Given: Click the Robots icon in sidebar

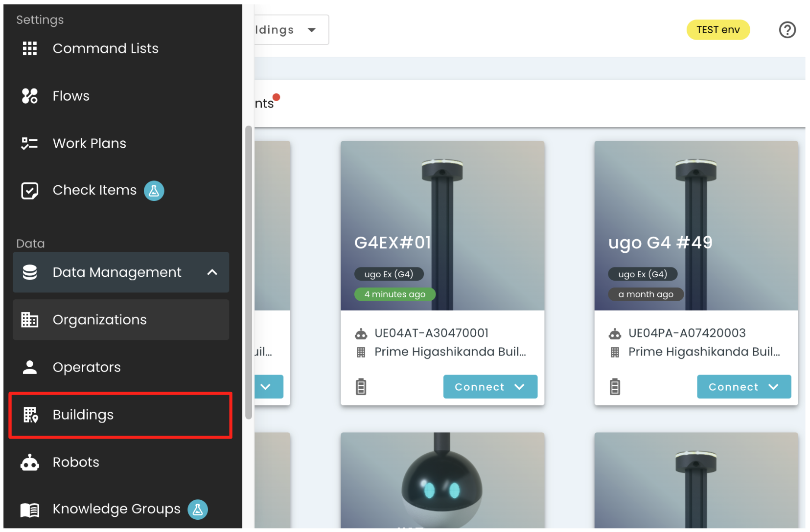Looking at the screenshot, I should coord(30,462).
